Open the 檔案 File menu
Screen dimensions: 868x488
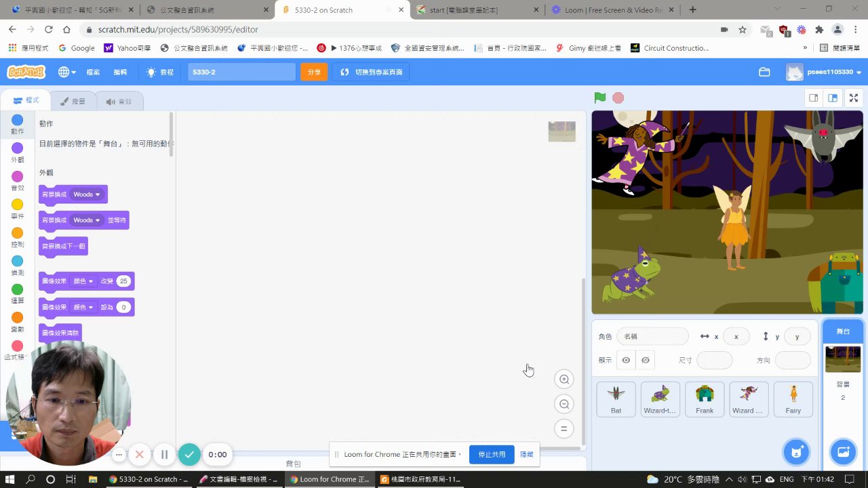[x=93, y=72]
